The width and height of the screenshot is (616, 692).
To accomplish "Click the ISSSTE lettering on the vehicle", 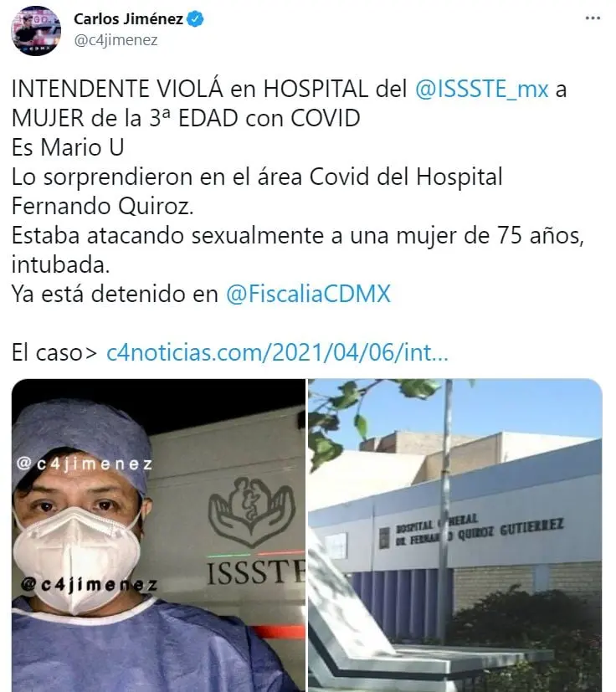I will tap(256, 572).
